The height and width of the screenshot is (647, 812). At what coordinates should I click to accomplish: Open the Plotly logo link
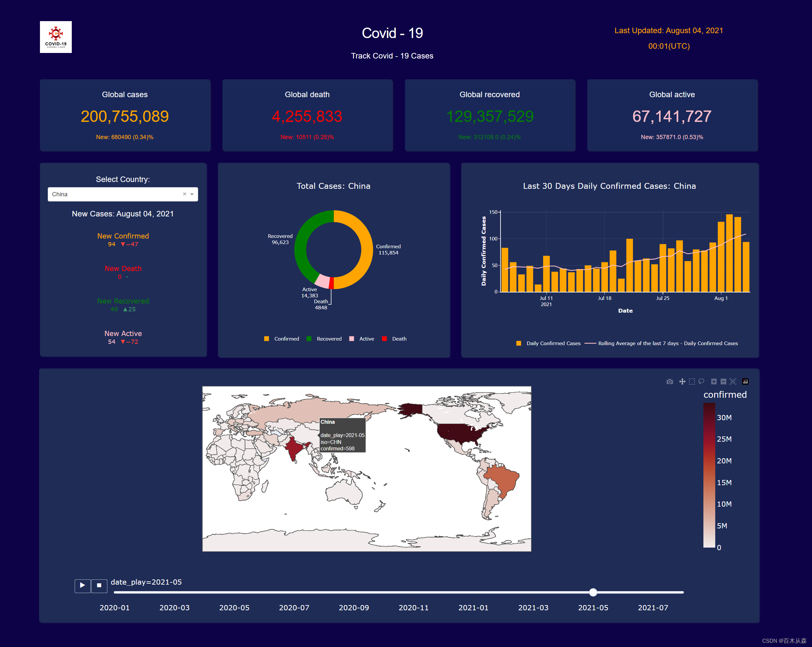click(745, 381)
